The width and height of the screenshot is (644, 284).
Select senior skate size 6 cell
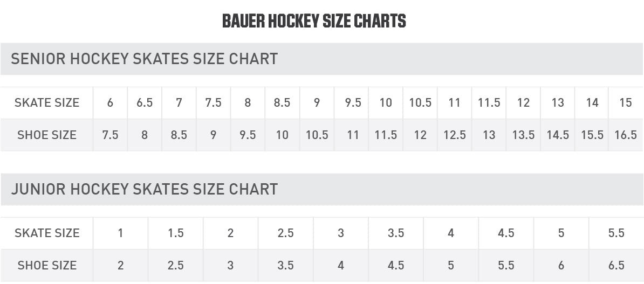pyautogui.click(x=110, y=102)
